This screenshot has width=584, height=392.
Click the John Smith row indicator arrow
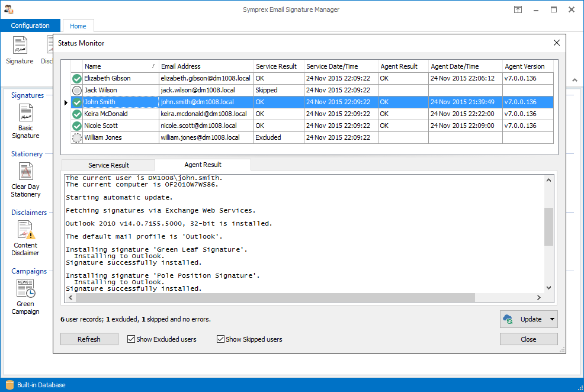point(66,102)
